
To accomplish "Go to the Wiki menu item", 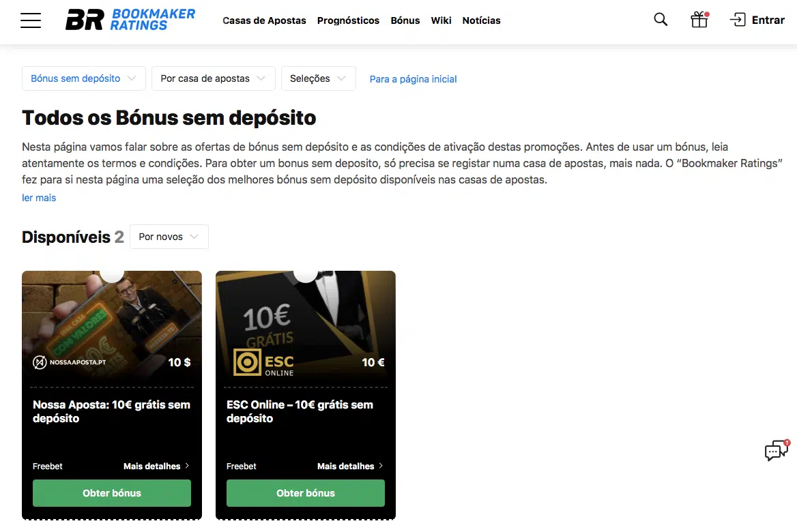I will pos(441,20).
